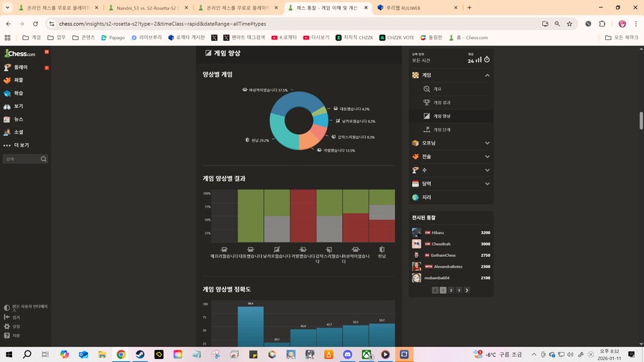Open the Chess.com home logo

point(20,54)
